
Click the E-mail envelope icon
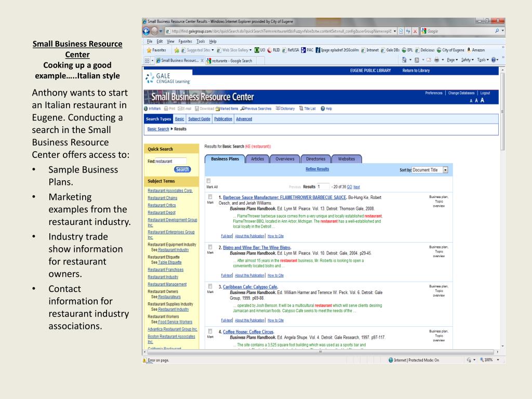point(180,109)
